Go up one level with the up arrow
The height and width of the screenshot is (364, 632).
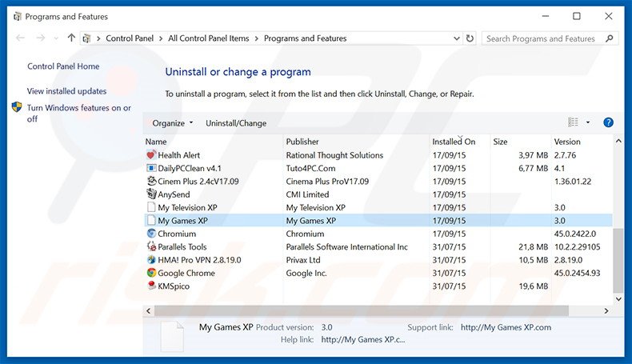pos(71,38)
